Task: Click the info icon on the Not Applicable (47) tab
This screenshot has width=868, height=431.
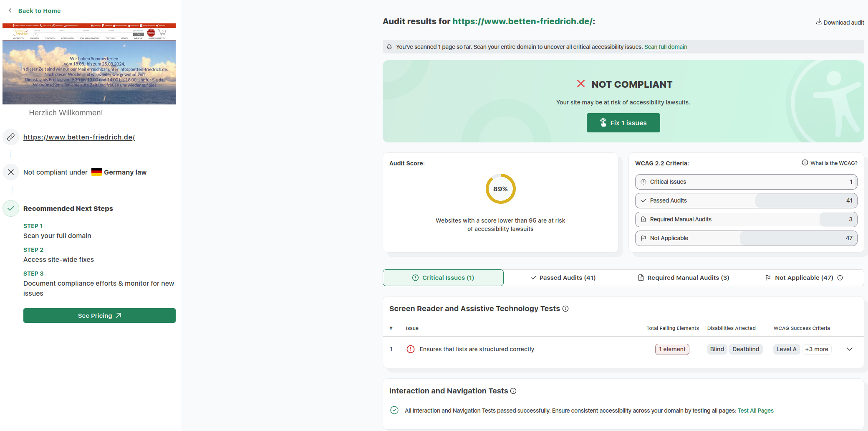Action: [840, 278]
